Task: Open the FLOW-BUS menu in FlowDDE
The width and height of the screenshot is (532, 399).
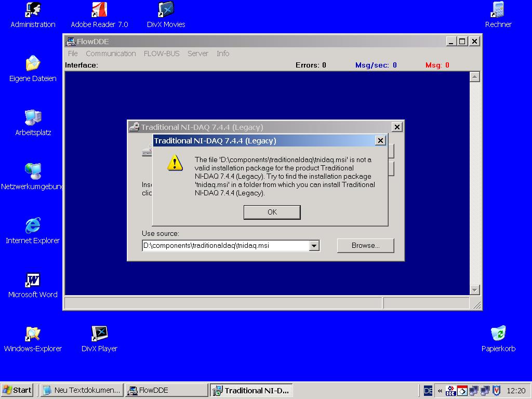Action: [x=162, y=54]
